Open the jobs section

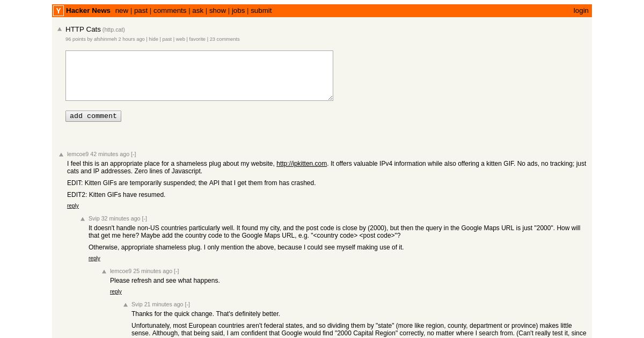[238, 11]
